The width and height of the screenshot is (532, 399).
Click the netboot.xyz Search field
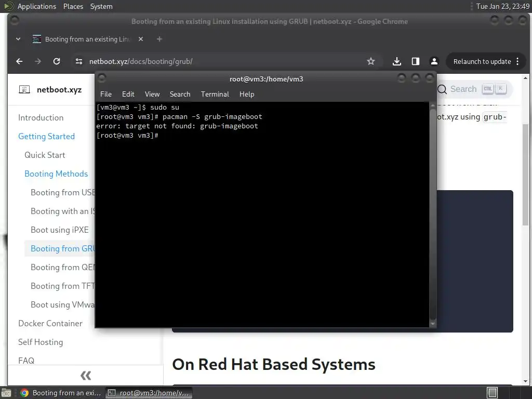point(474,89)
